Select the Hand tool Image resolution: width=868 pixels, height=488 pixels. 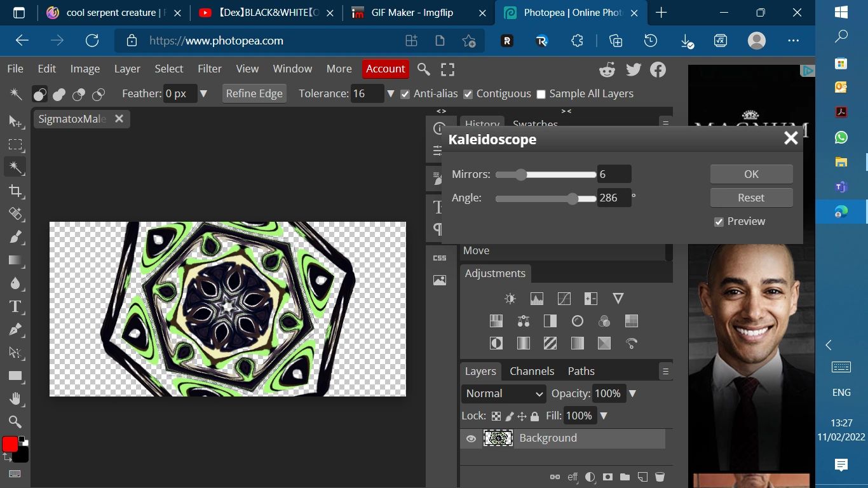click(15, 399)
